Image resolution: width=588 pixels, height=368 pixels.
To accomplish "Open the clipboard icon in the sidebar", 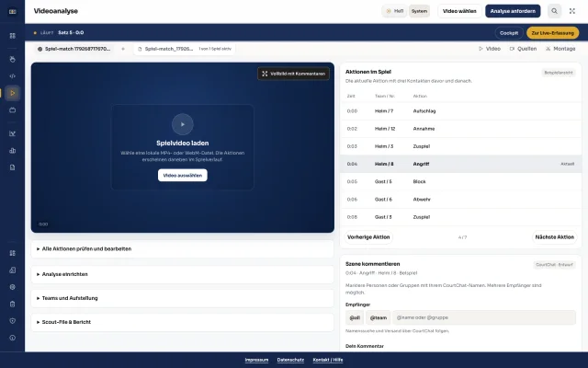I will click(12, 305).
